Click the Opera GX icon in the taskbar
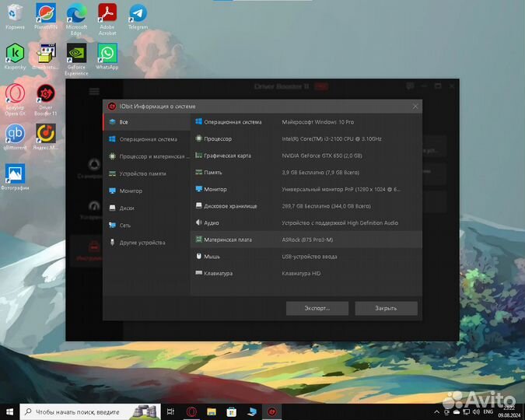Screen dimensions: 525x420 tap(191, 411)
